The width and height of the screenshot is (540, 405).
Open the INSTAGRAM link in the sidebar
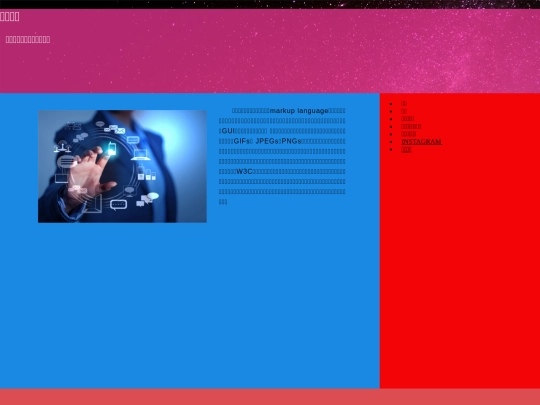point(422,142)
